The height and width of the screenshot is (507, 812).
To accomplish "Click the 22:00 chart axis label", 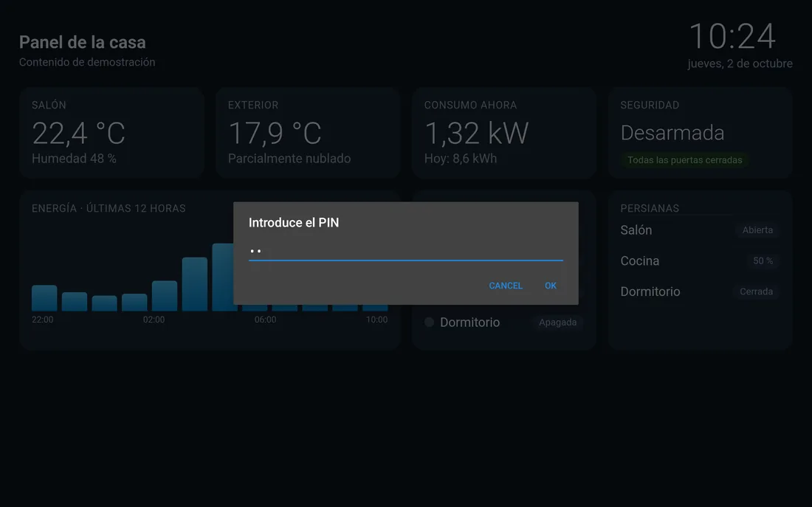I will (43, 320).
